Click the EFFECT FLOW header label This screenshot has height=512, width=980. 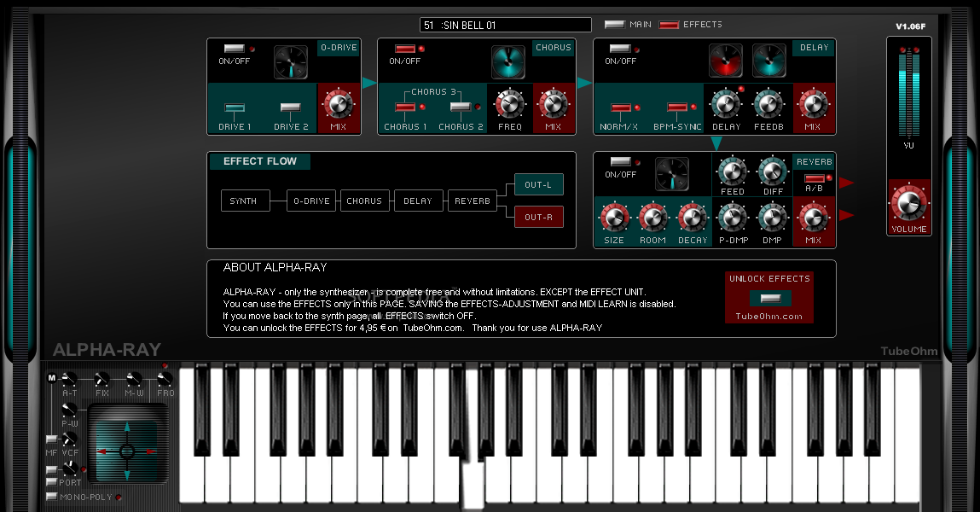coord(260,161)
